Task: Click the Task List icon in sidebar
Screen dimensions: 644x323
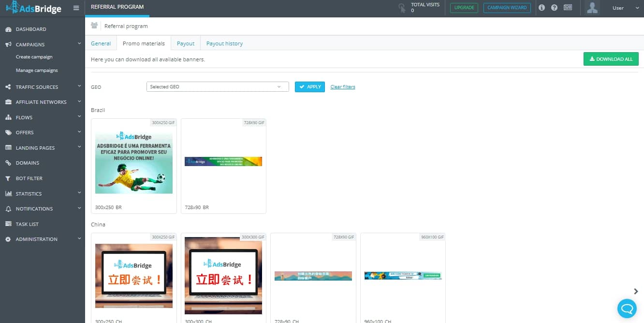Action: (8, 224)
